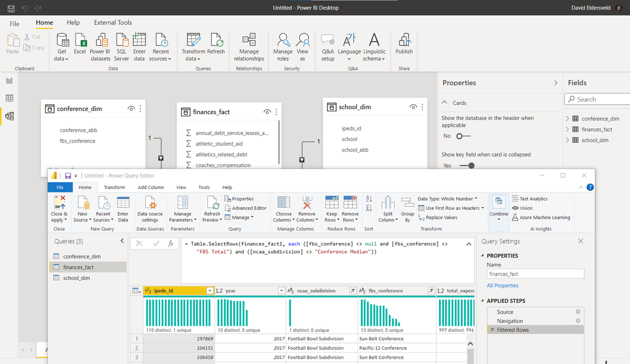
Task: Open year column filter dropdown
Action: click(x=281, y=291)
